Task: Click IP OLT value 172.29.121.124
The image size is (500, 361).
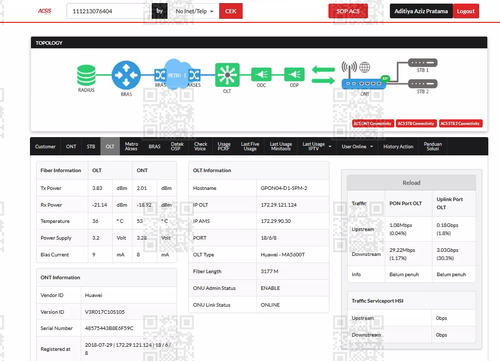Action: pos(279,205)
